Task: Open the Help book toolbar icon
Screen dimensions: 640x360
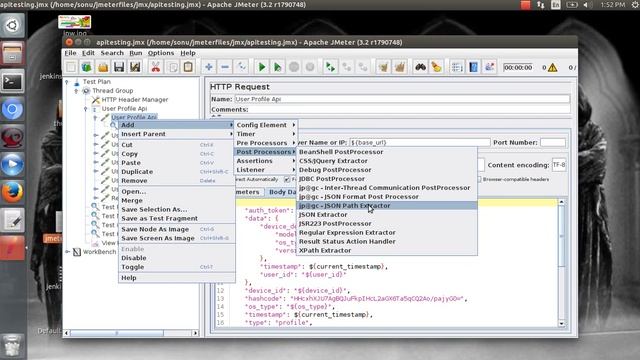Action: coord(473,67)
